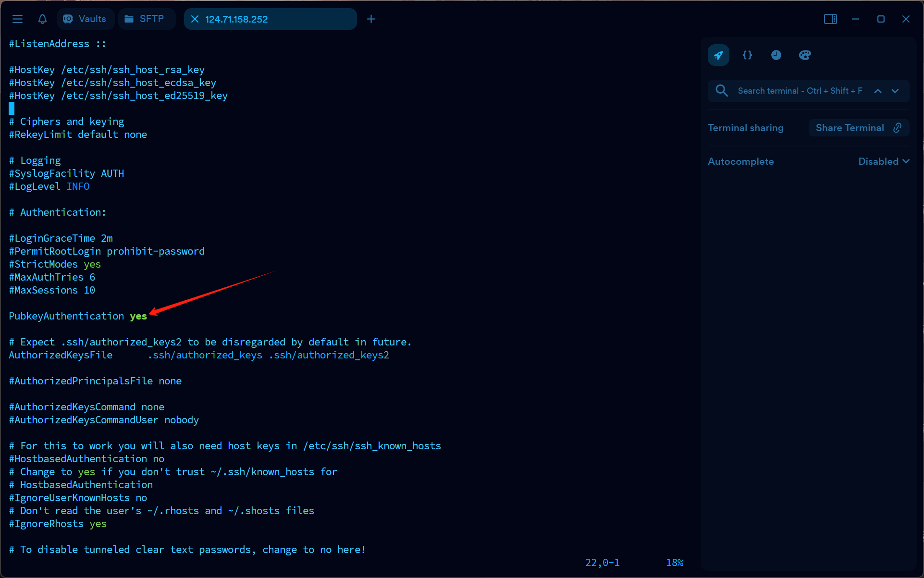Click the PubkeyAuthentication yes line
The image size is (924, 578).
78,316
